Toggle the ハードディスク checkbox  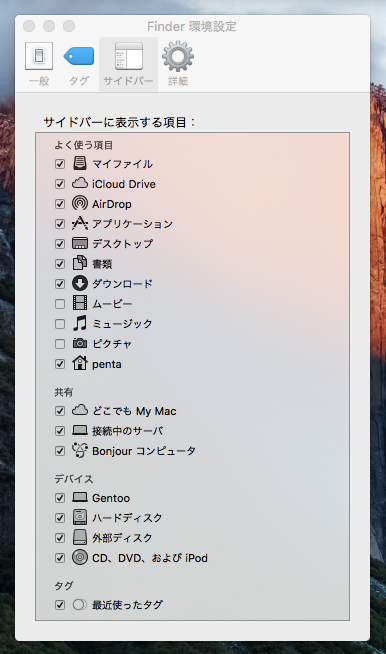point(60,518)
